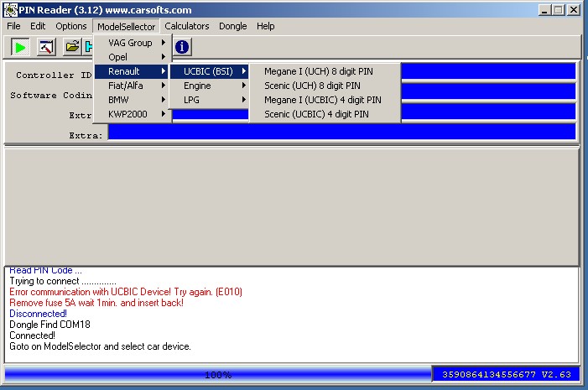Screen dimensions: 588x390
Task: Expand the Fiat/Alfa submenu
Action: [133, 86]
